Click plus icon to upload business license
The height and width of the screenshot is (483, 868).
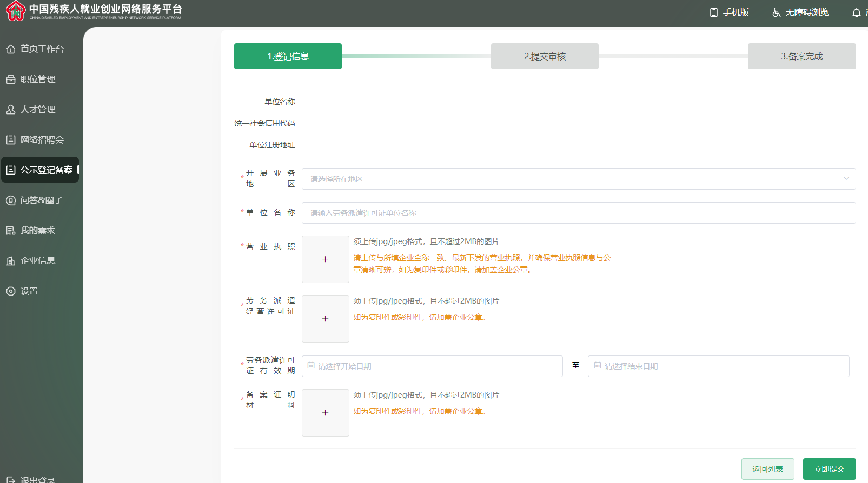click(x=325, y=259)
